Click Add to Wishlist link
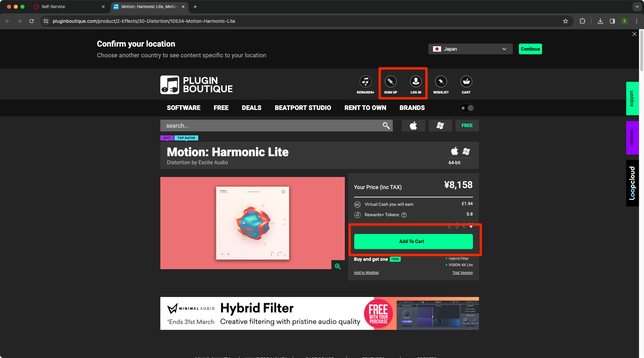This screenshot has width=644, height=358. coord(366,273)
